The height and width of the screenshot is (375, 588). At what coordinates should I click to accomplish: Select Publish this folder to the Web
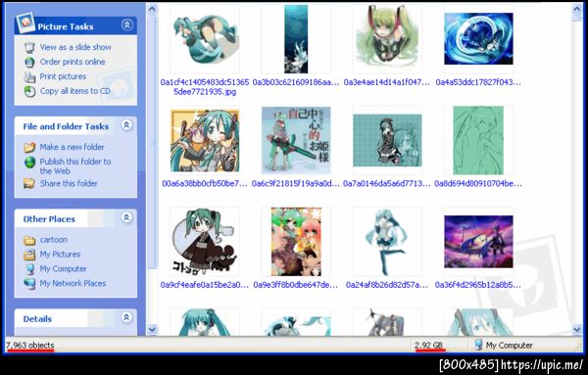pos(75,165)
